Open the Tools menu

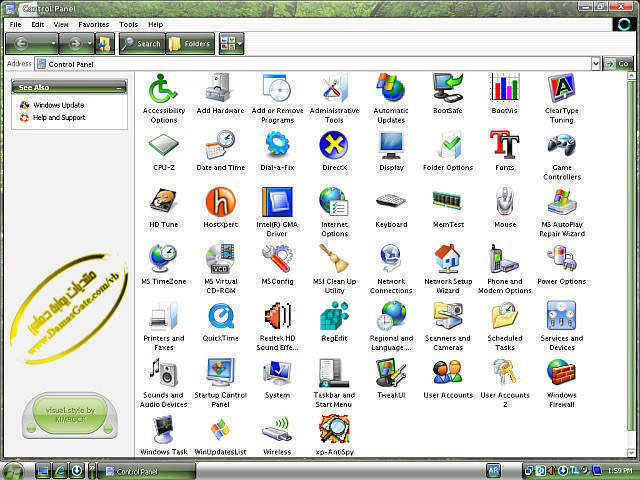coord(129,24)
